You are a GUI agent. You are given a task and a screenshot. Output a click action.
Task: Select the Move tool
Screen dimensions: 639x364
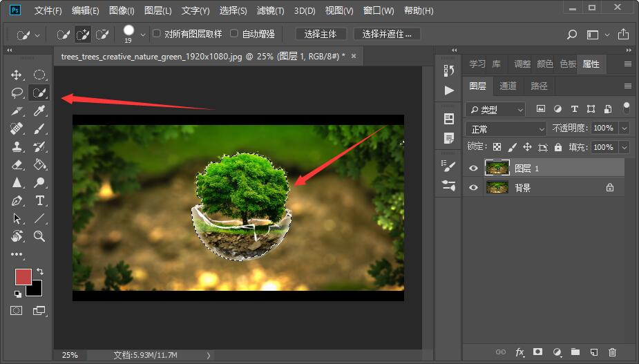pos(17,75)
